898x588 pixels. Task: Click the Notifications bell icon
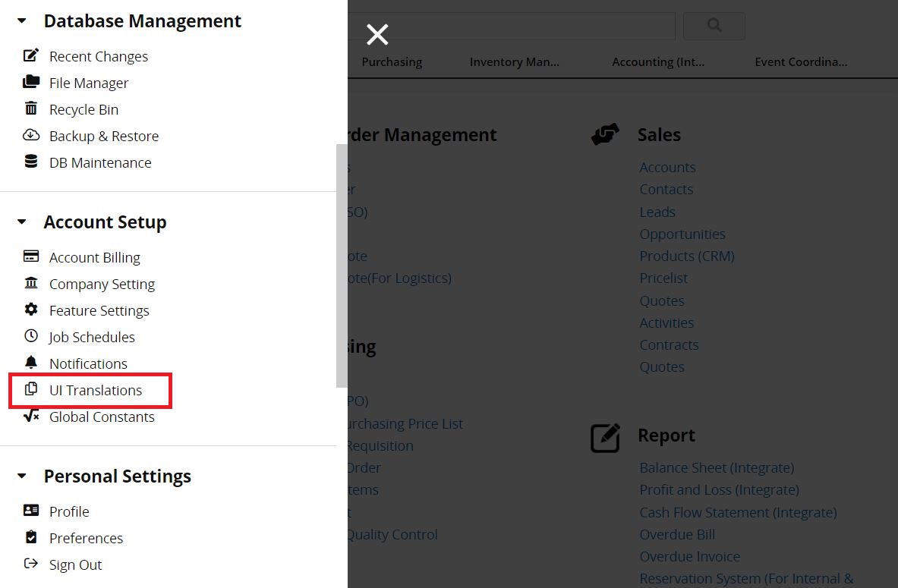pos(31,363)
